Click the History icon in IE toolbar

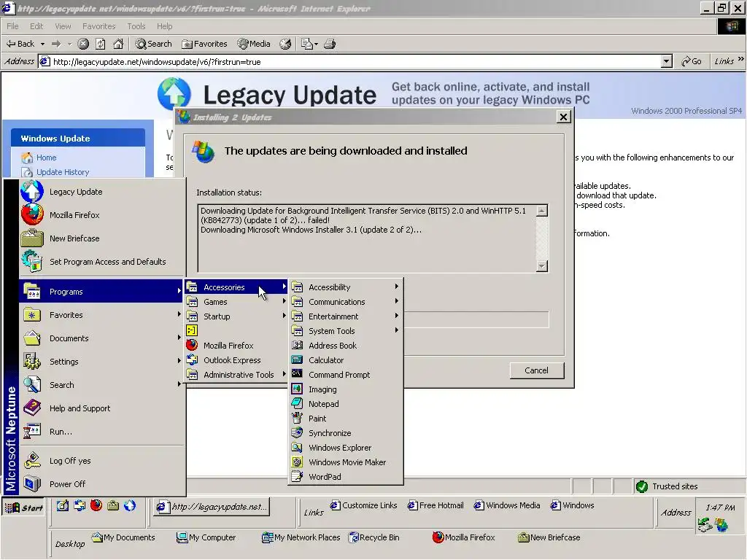[285, 44]
